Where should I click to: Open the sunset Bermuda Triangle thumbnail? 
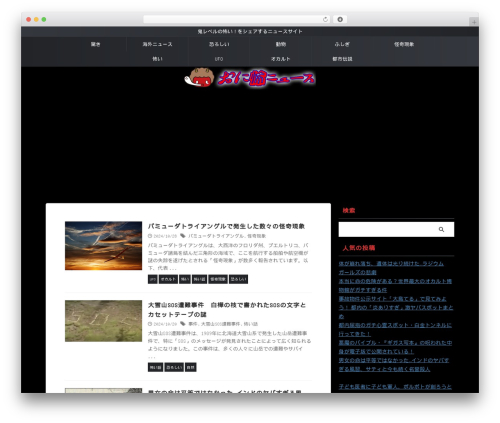103,246
